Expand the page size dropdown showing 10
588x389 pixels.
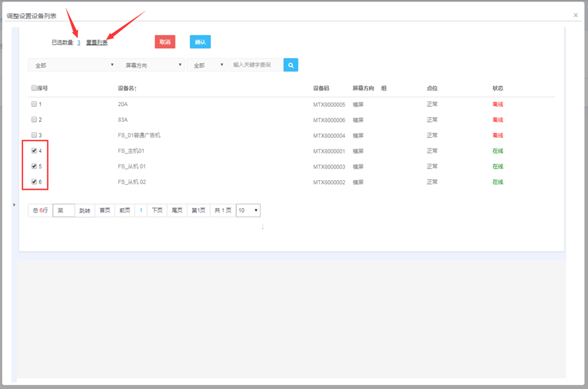click(248, 211)
